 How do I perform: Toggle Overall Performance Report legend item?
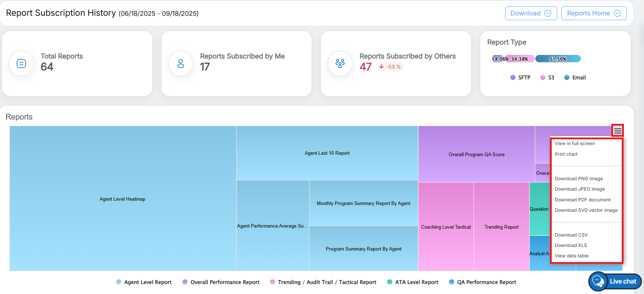[x=221, y=282]
